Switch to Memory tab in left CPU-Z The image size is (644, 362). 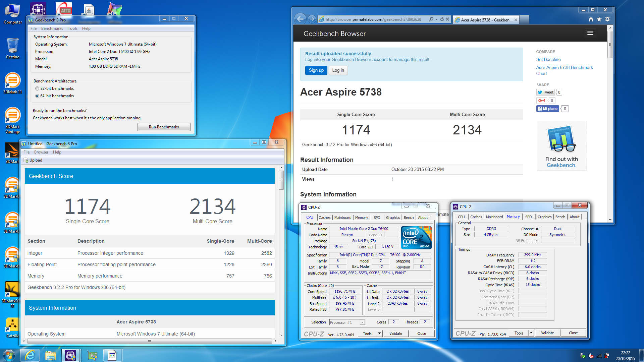coord(361,218)
